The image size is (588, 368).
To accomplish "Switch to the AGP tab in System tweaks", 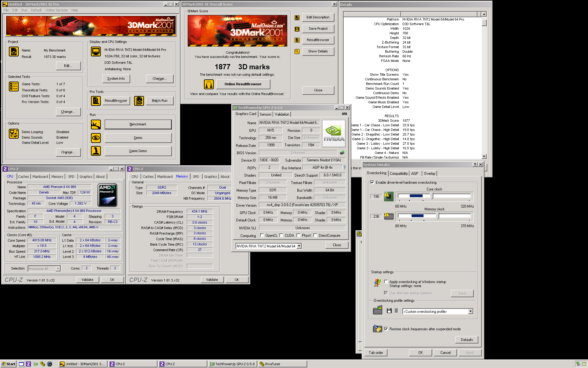I will click(x=415, y=174).
